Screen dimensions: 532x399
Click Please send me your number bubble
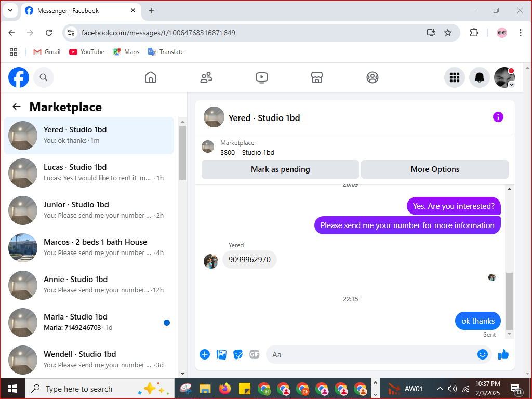407,225
